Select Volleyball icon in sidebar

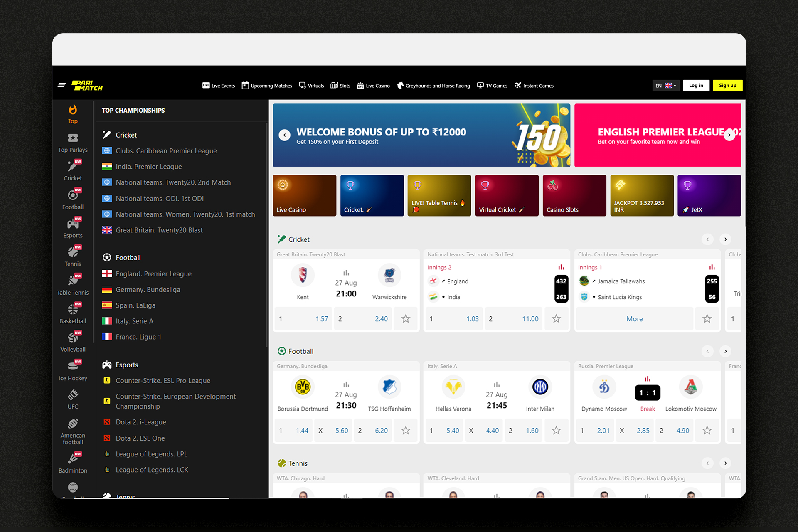point(73,342)
